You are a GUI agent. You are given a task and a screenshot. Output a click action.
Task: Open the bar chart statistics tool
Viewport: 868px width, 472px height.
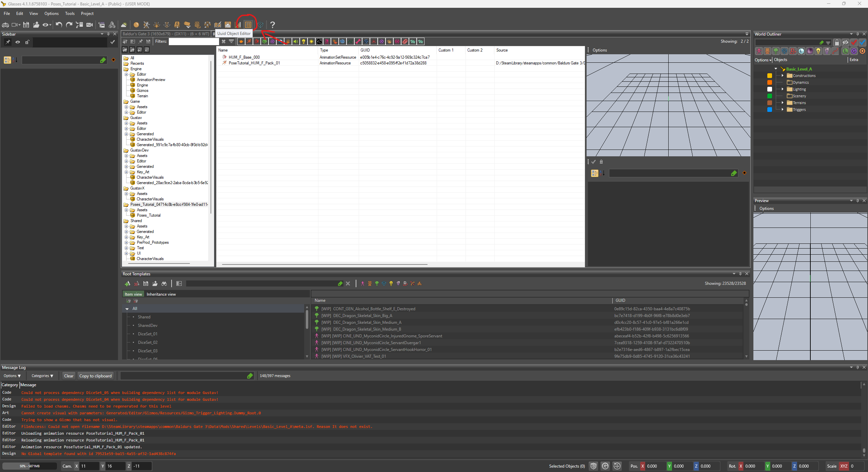pos(238,25)
